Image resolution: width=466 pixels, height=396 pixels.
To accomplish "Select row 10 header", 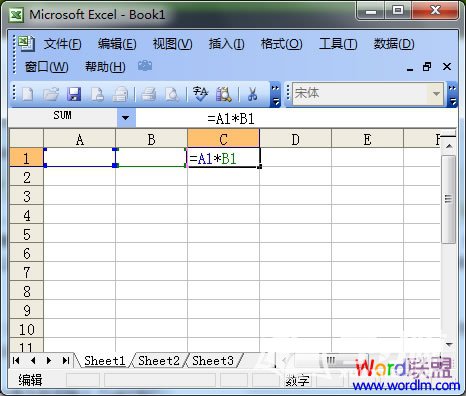I will pos(26,329).
